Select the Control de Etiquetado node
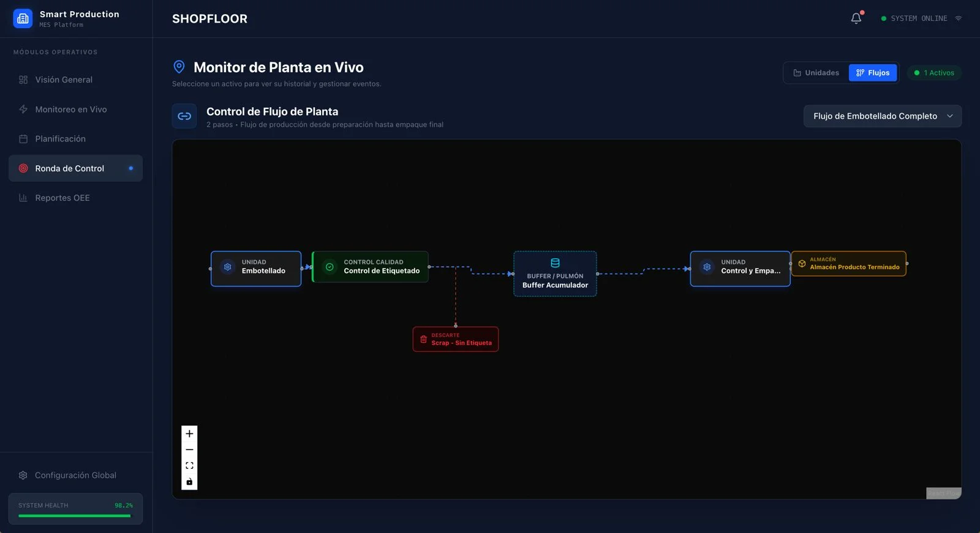The image size is (980, 533). [x=371, y=267]
